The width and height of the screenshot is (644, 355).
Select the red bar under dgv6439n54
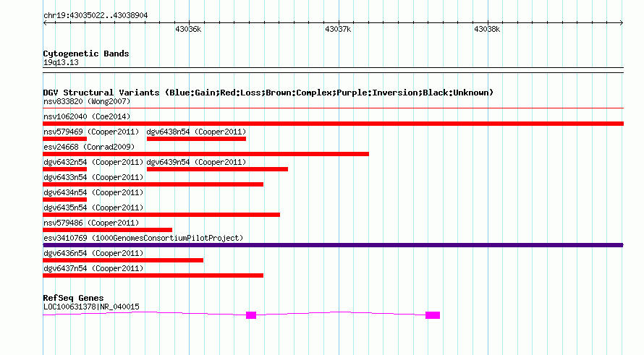tap(217, 169)
